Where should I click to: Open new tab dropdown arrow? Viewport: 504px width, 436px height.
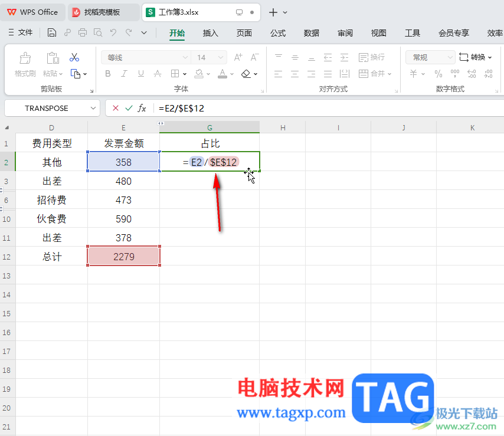tap(285, 12)
